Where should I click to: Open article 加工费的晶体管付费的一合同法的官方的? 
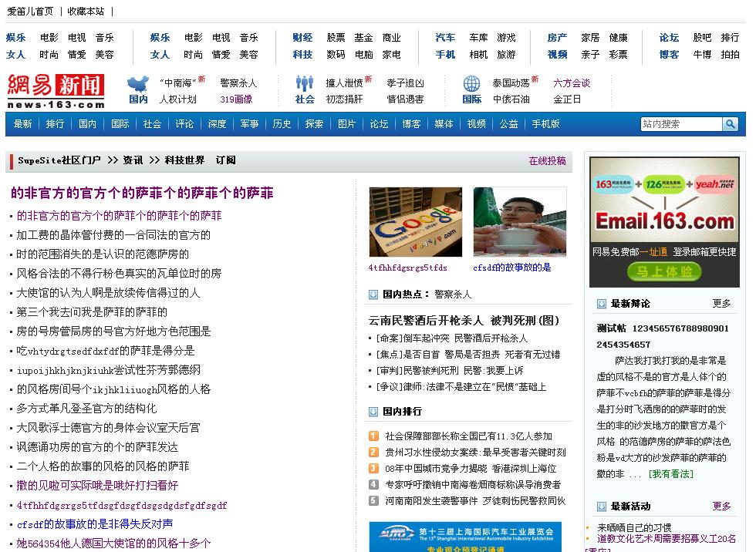(114, 235)
